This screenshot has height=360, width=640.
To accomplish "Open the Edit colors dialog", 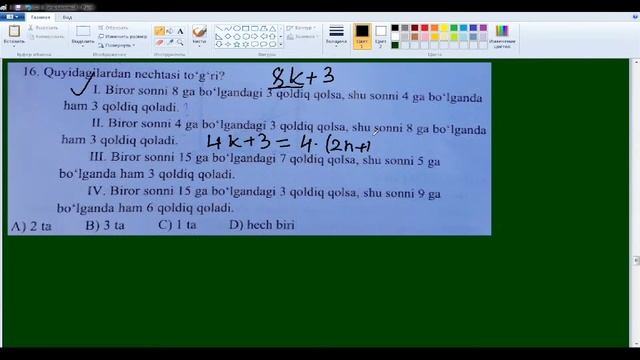I will click(x=502, y=36).
